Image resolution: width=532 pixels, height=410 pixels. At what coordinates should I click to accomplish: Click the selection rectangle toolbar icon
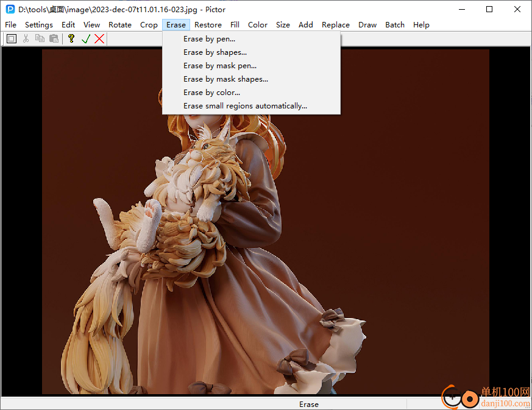[12, 38]
